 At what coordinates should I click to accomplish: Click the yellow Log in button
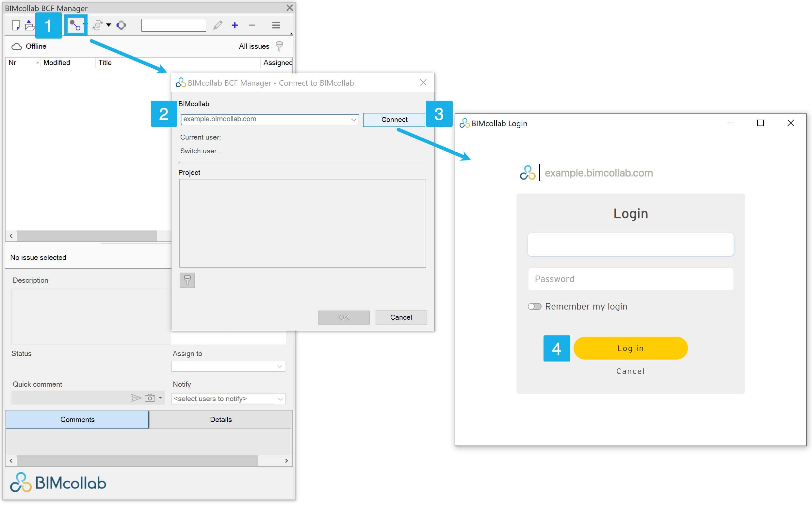pos(630,348)
